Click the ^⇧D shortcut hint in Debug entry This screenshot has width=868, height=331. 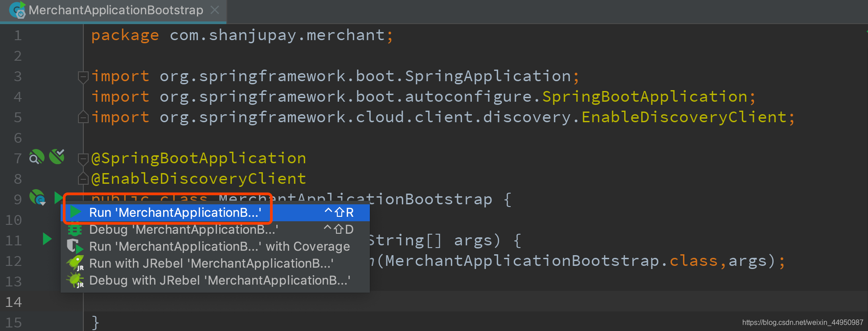pos(339,229)
